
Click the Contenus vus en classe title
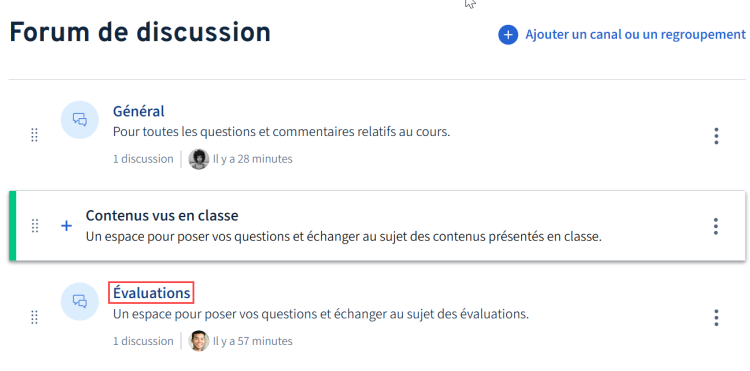click(x=162, y=216)
